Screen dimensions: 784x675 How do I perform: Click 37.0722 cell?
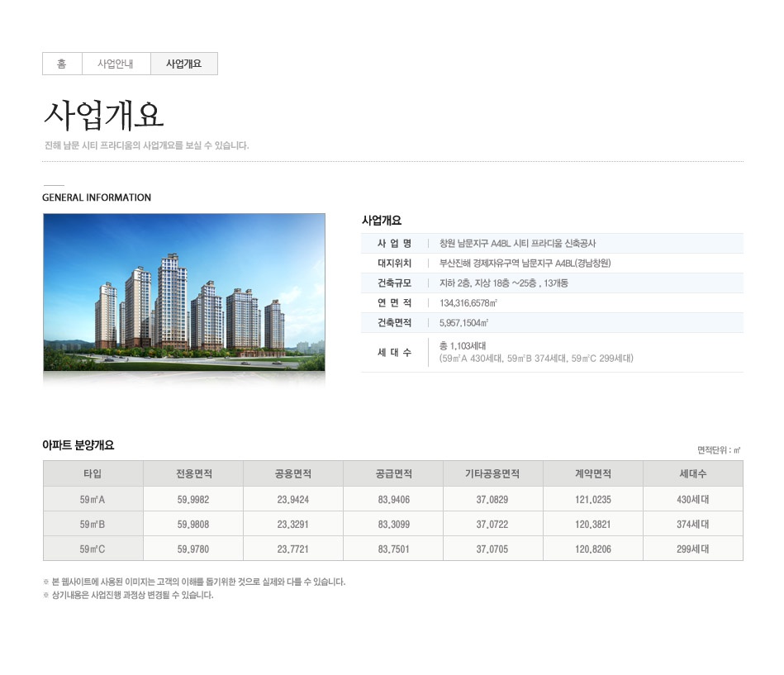coord(493,524)
